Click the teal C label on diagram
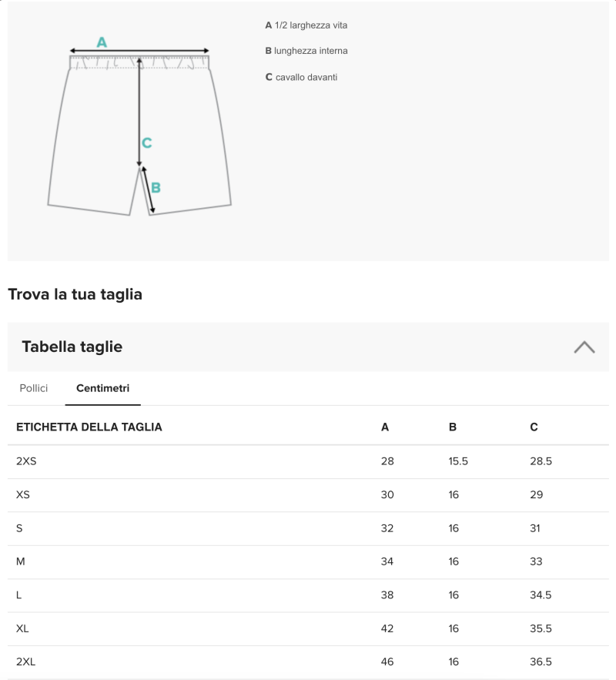Image resolution: width=616 pixels, height=680 pixels. coord(146,142)
